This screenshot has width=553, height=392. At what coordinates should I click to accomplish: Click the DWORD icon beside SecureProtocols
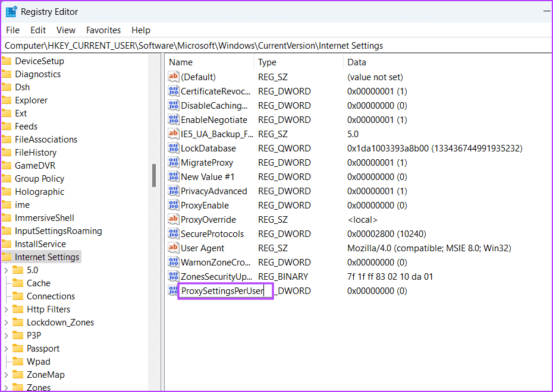173,233
